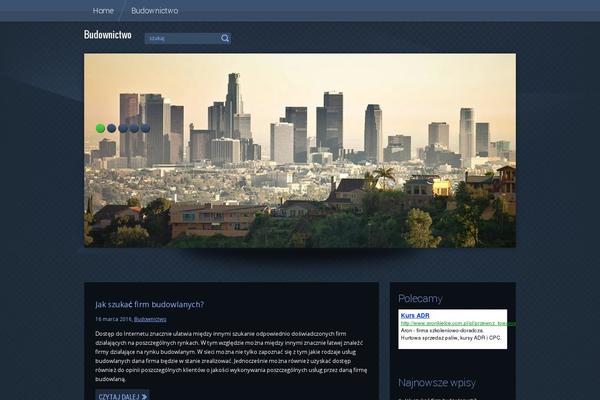Select the fifth slider dot
600x400 pixels.
pyautogui.click(x=145, y=128)
